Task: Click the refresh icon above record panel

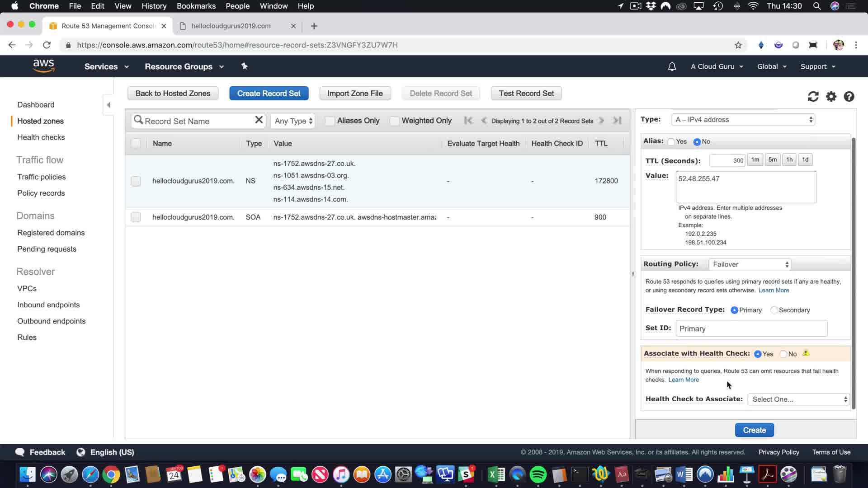Action: coord(813,97)
